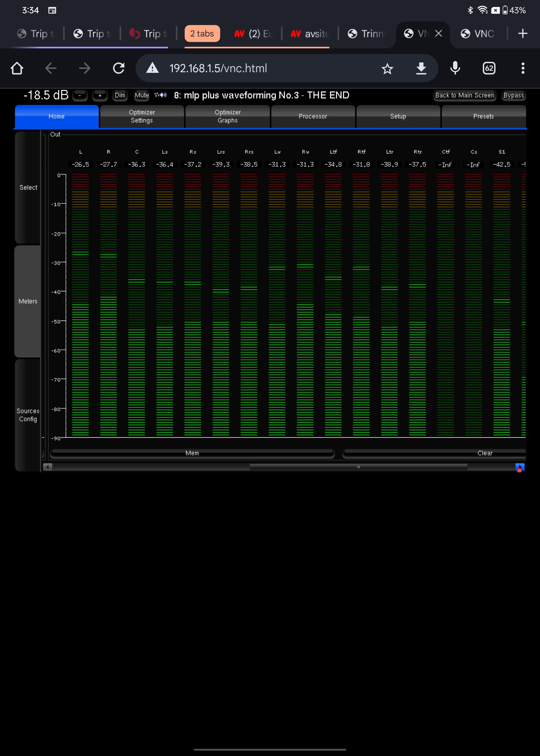Open a new tab with plus icon

523,33
